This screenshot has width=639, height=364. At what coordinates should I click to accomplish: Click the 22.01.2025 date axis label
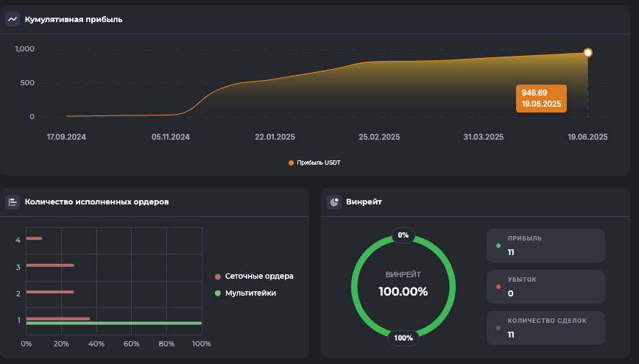[275, 137]
